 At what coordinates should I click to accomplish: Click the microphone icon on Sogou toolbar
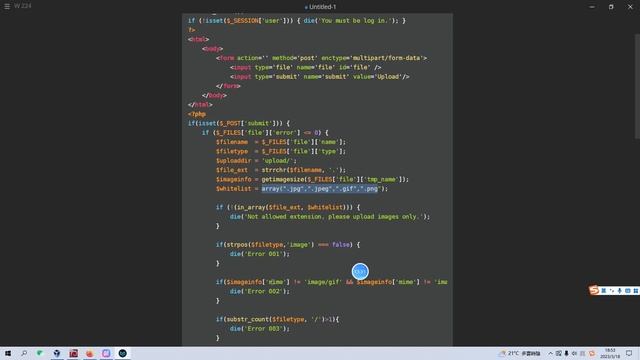[x=620, y=291]
